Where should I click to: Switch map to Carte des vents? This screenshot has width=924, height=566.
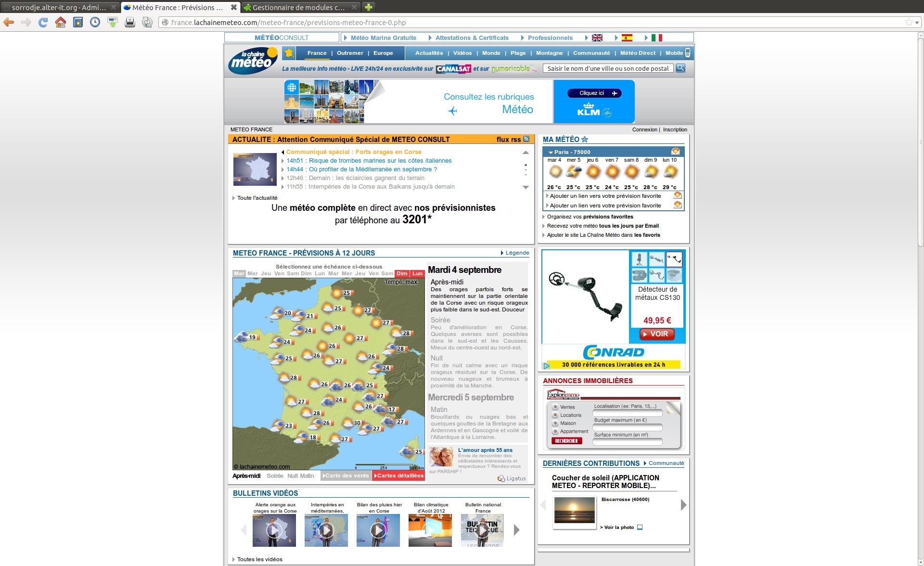click(346, 476)
